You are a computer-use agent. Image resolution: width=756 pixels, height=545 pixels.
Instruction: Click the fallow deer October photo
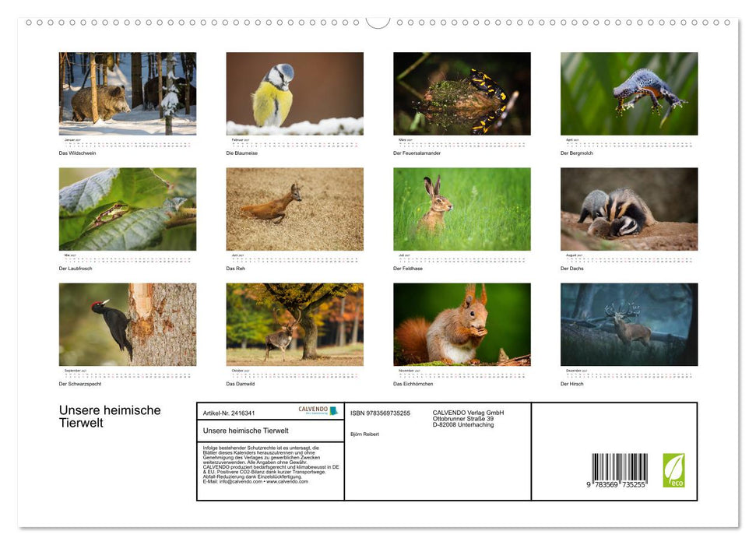pos(295,325)
